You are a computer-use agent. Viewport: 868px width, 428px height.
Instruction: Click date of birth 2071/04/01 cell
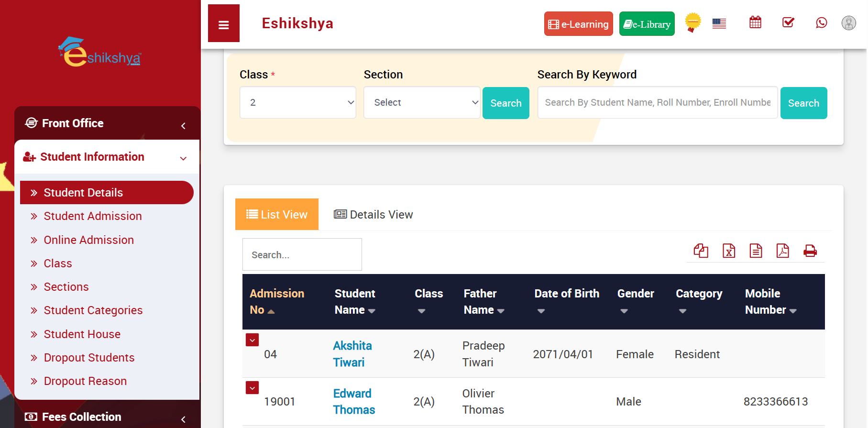563,354
